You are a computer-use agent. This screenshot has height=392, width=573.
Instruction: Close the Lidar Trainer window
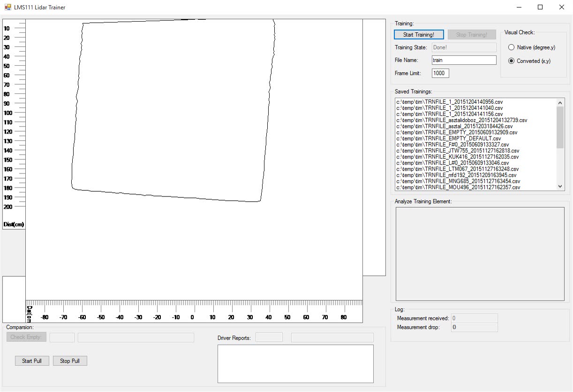tap(562, 7)
